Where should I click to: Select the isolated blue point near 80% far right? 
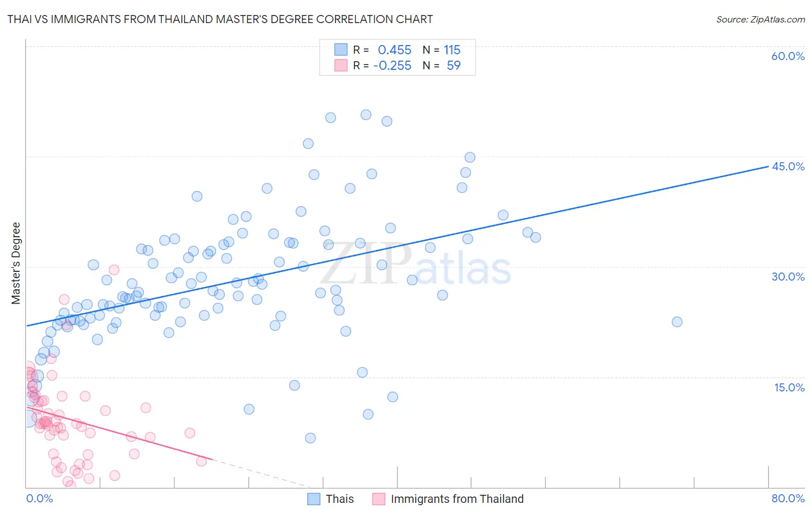coord(677,322)
